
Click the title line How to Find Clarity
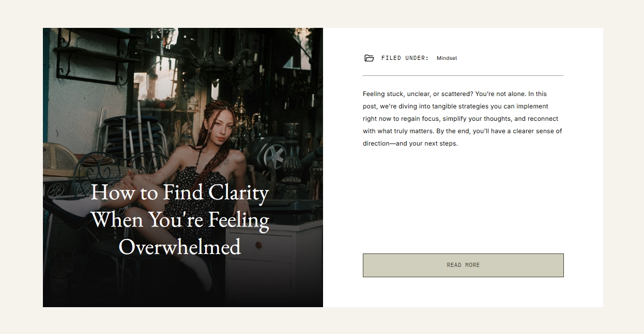tap(180, 193)
